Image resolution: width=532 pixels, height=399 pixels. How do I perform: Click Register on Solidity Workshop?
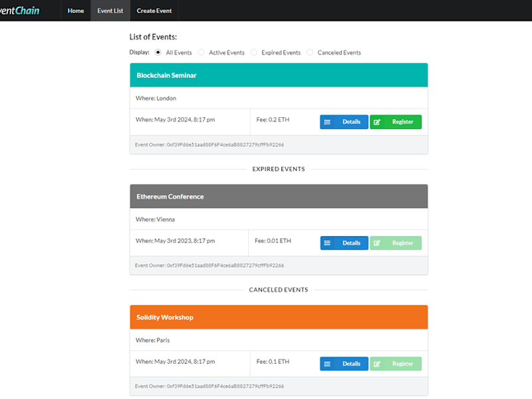396,364
